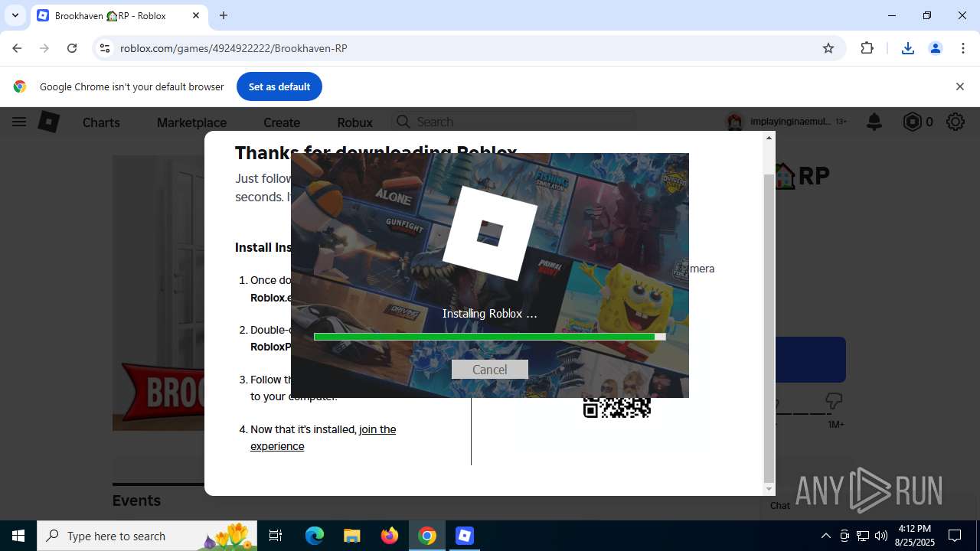The height and width of the screenshot is (551, 980).
Task: Cancel the Roblox installation
Action: (489, 370)
